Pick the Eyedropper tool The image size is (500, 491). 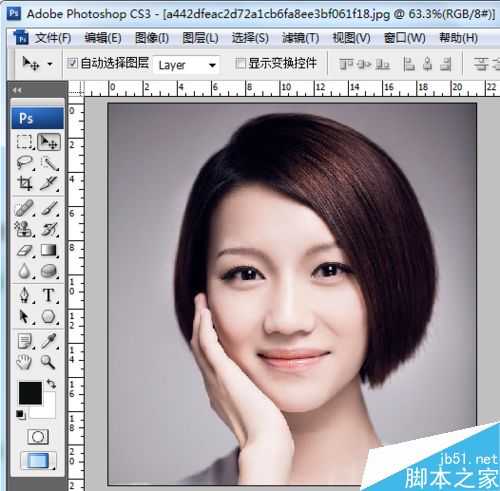[x=49, y=341]
